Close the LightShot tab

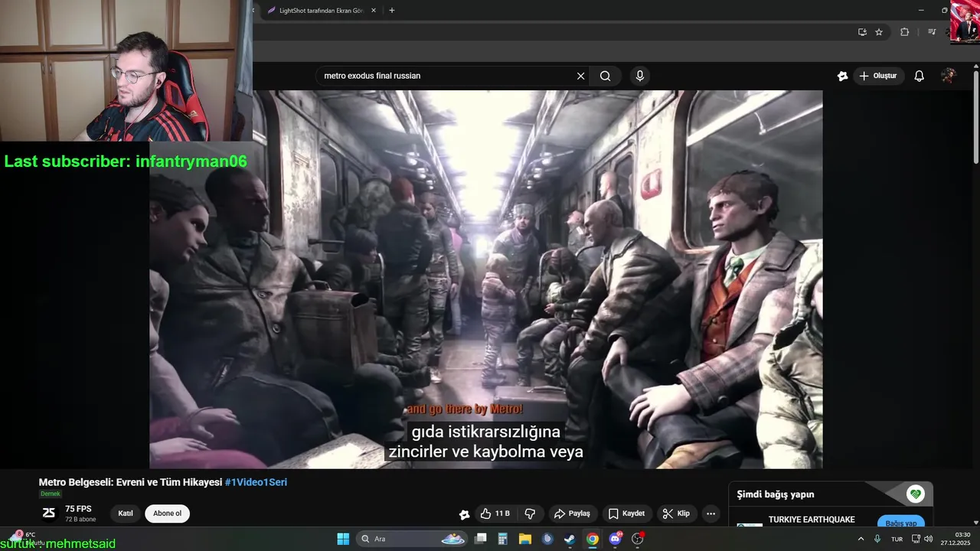click(374, 11)
